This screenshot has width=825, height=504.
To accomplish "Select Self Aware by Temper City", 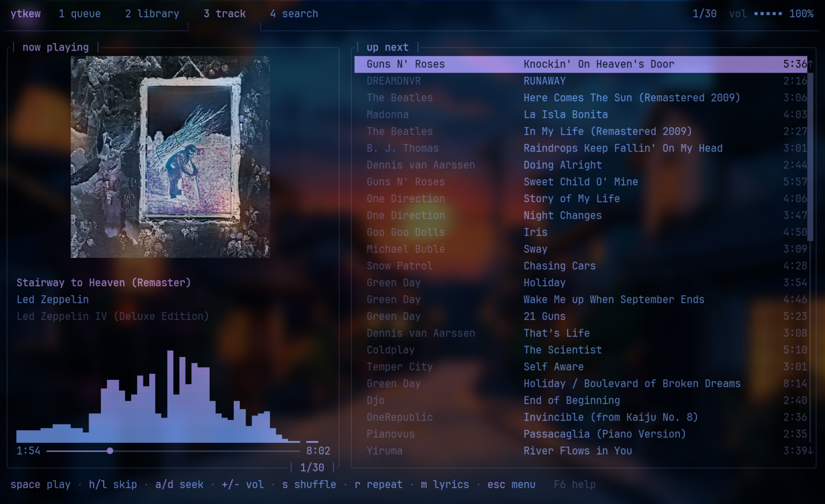I will click(x=580, y=366).
